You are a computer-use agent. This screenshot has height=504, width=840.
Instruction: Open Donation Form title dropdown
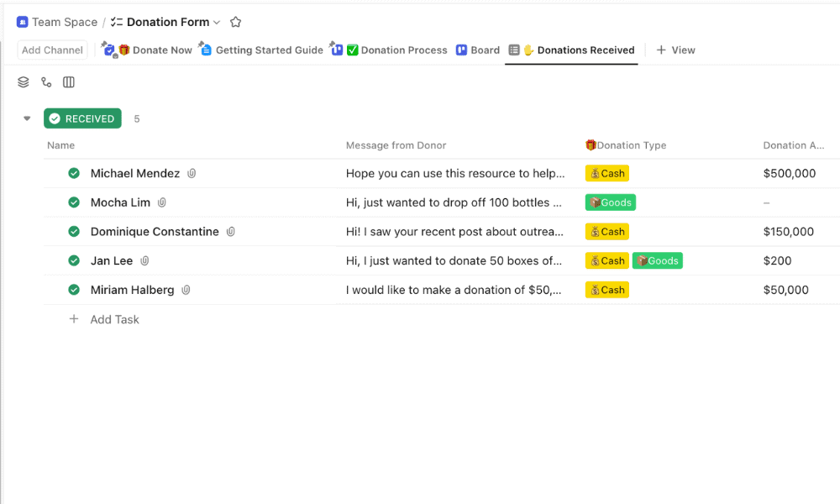pyautogui.click(x=217, y=23)
